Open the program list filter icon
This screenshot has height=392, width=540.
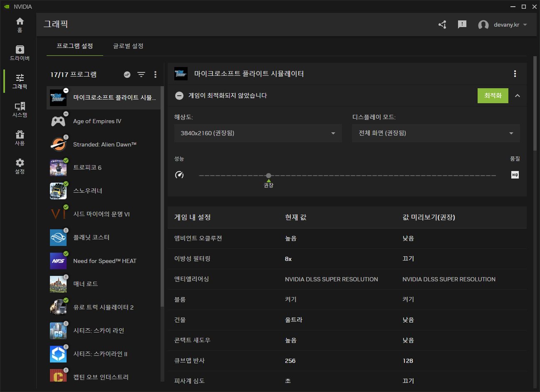click(x=141, y=74)
